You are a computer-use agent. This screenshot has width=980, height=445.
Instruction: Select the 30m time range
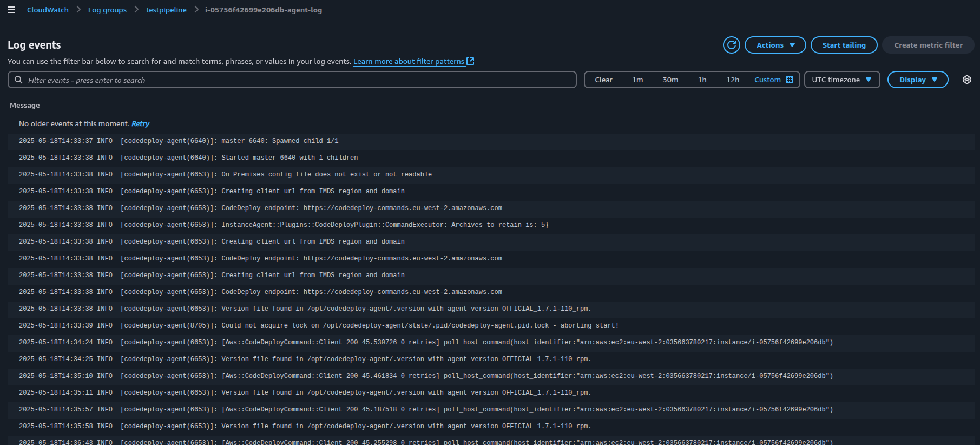(x=670, y=80)
